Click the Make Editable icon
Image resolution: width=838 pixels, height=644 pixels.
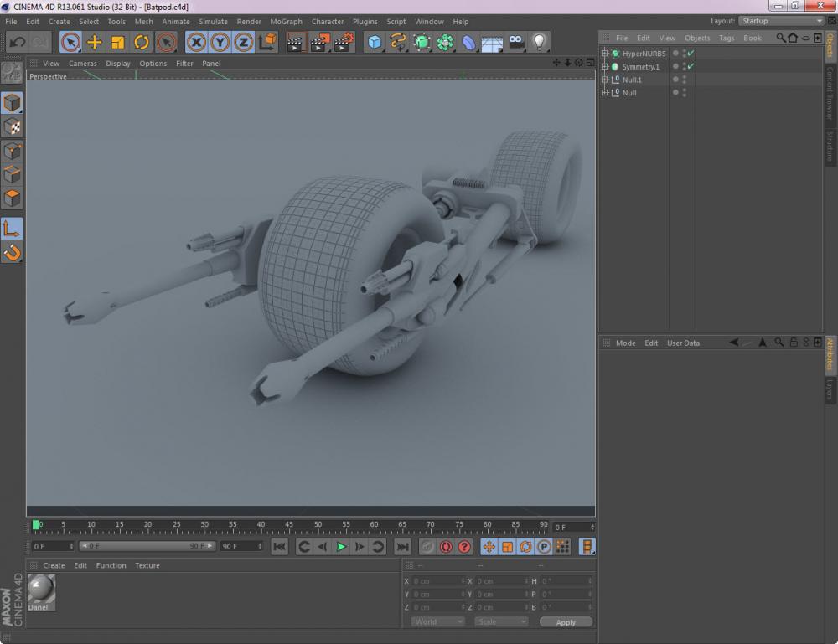(x=12, y=72)
